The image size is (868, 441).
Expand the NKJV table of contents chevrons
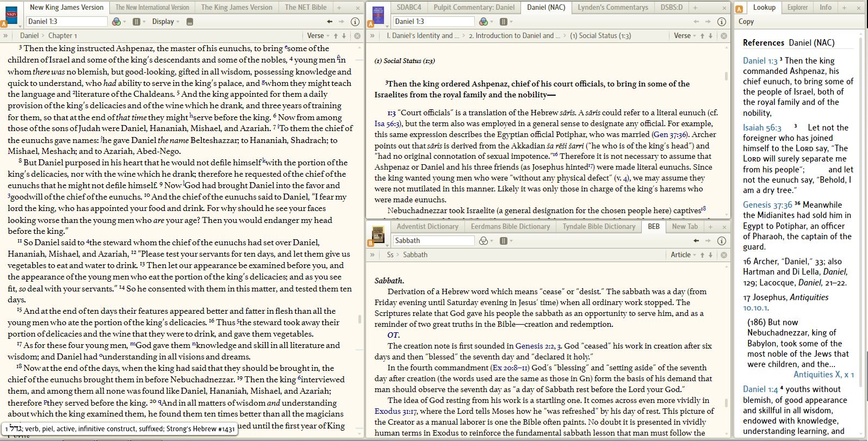pyautogui.click(x=6, y=36)
